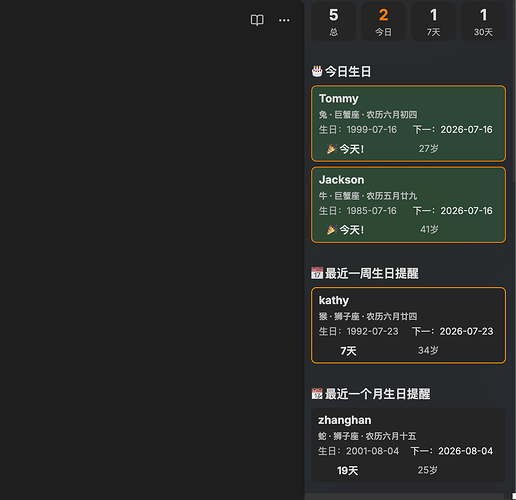Click the birthday cake icon beside 今日生日
Image resolution: width=516 pixels, height=500 pixels.
tap(317, 71)
